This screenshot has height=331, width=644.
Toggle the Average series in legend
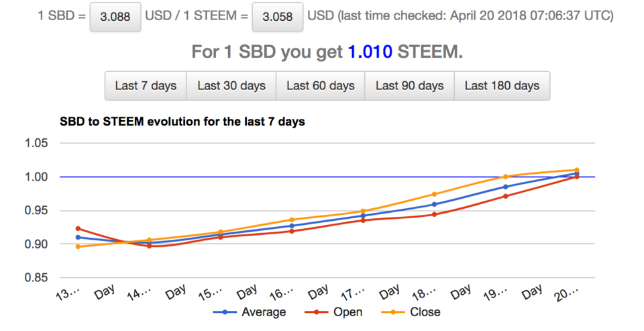click(263, 312)
